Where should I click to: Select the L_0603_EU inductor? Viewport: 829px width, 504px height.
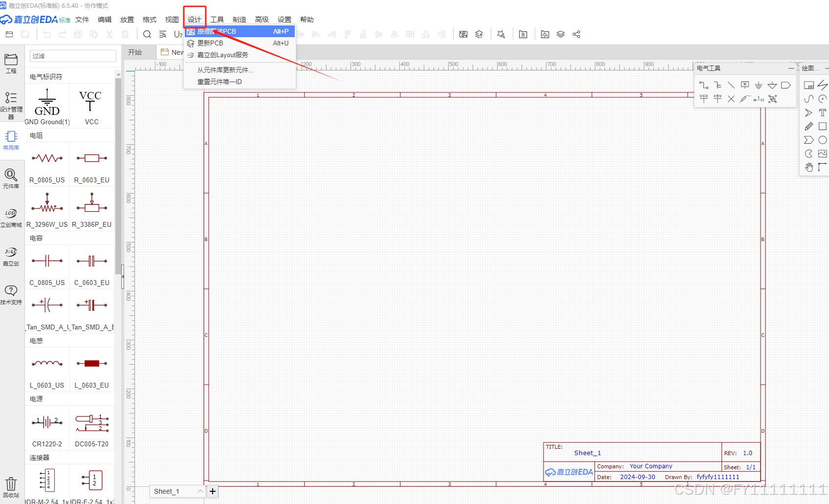(91, 370)
